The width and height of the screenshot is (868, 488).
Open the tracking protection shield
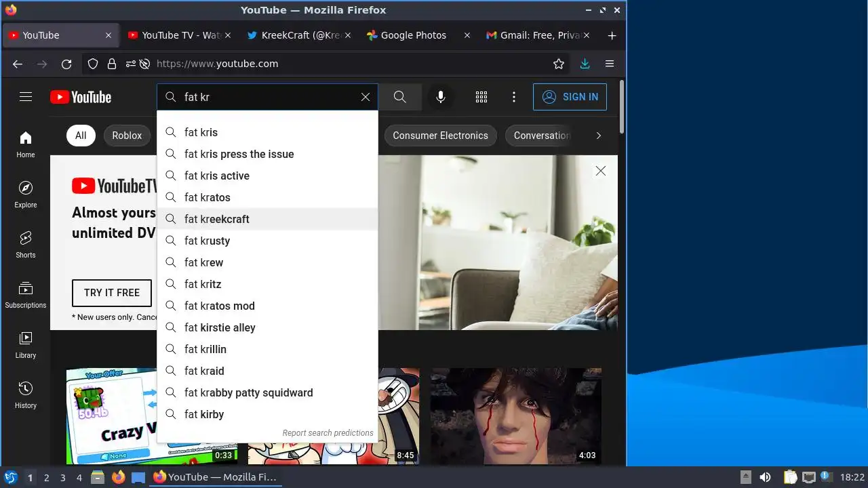click(93, 64)
